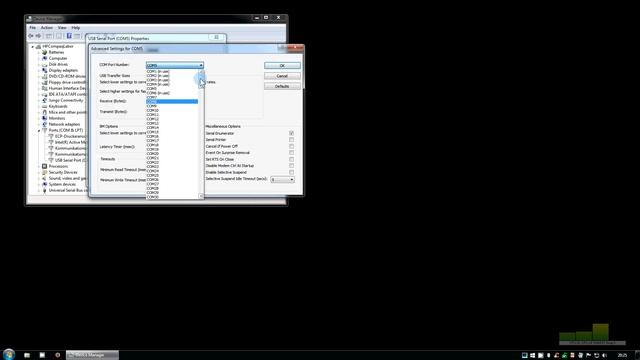Expand the Network adapters tree node arrow
The image size is (640, 360).
tap(39, 124)
